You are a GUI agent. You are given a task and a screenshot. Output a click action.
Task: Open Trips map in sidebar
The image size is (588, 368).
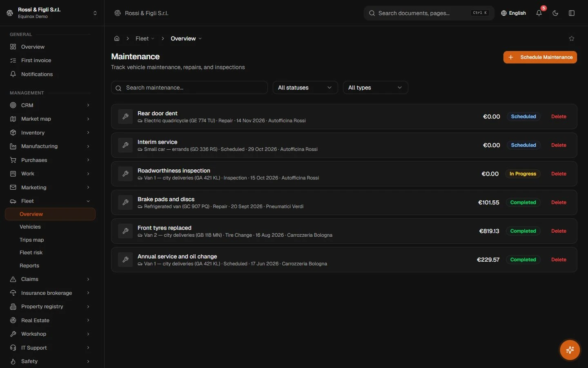point(31,240)
